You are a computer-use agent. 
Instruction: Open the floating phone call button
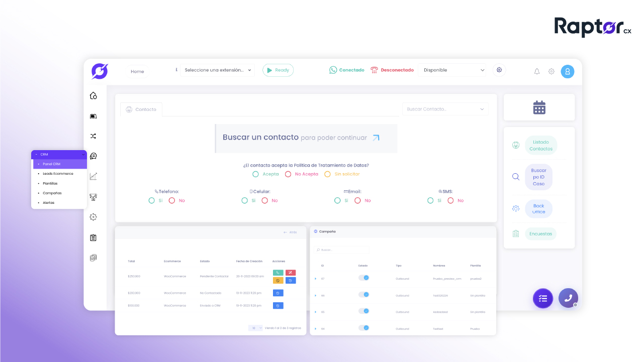[568, 298]
